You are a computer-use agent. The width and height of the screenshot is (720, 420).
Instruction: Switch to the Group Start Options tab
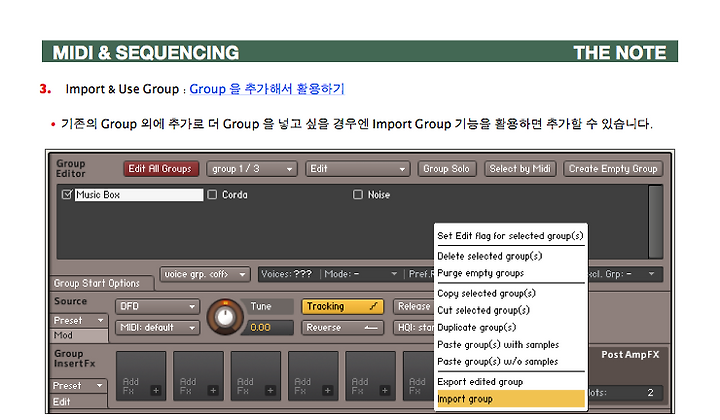pyautogui.click(x=97, y=283)
